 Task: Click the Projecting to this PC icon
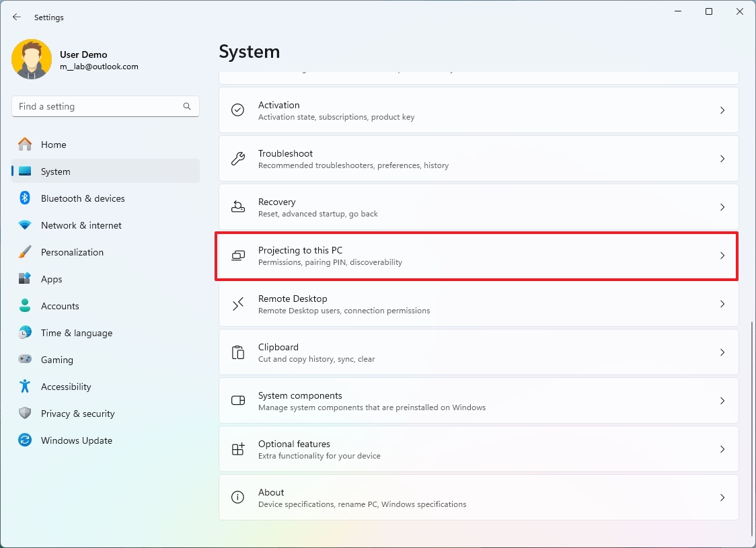coord(237,256)
